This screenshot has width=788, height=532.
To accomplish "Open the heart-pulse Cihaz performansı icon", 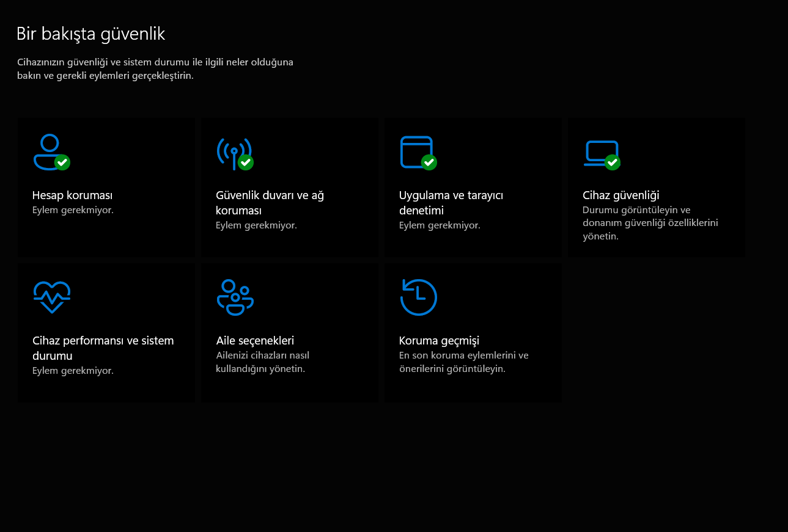I will [52, 297].
